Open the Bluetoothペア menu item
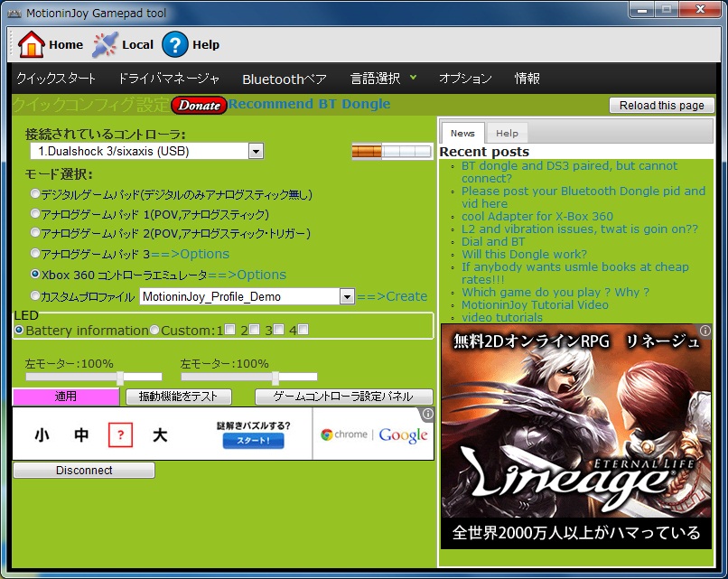Screen dimensions: 728x579 (x=285, y=79)
